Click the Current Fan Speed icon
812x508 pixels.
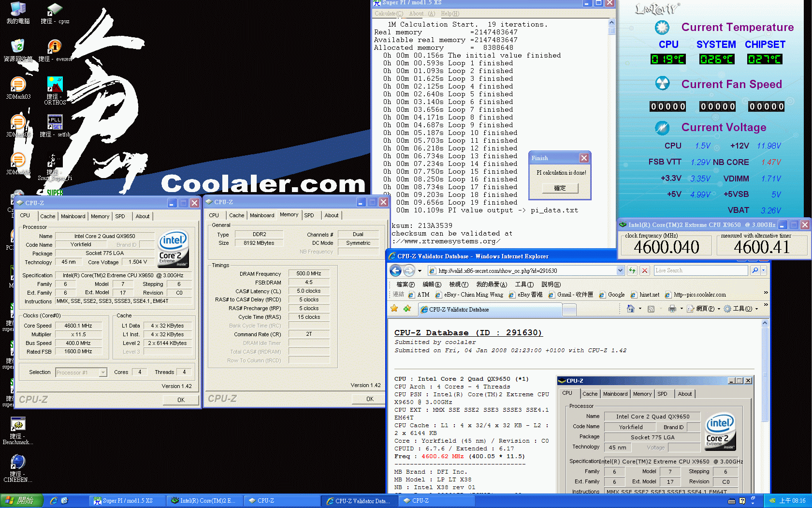(662, 83)
